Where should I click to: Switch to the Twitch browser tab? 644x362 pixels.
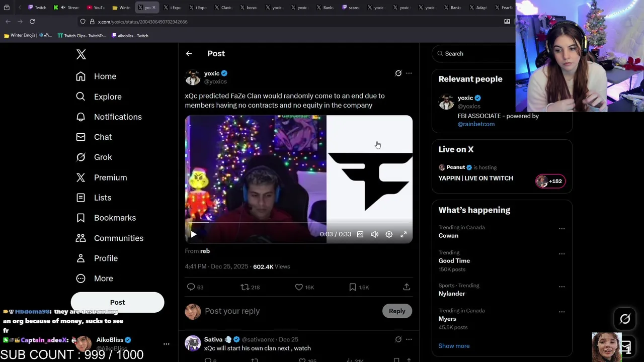click(37, 8)
